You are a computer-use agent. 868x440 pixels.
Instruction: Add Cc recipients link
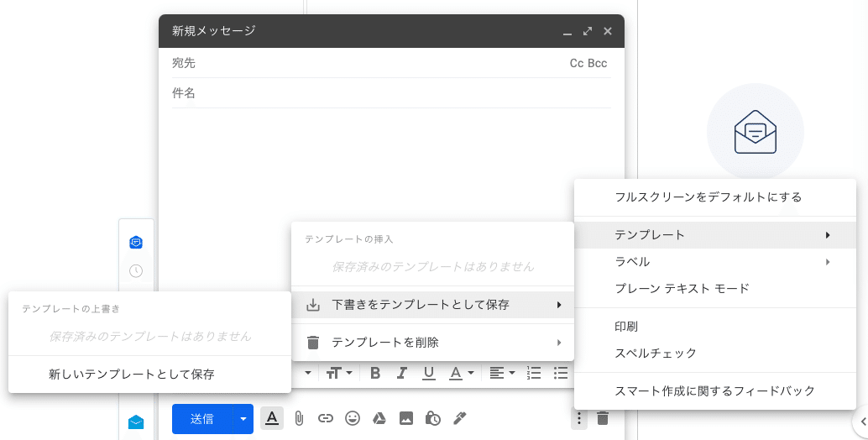[x=577, y=64]
